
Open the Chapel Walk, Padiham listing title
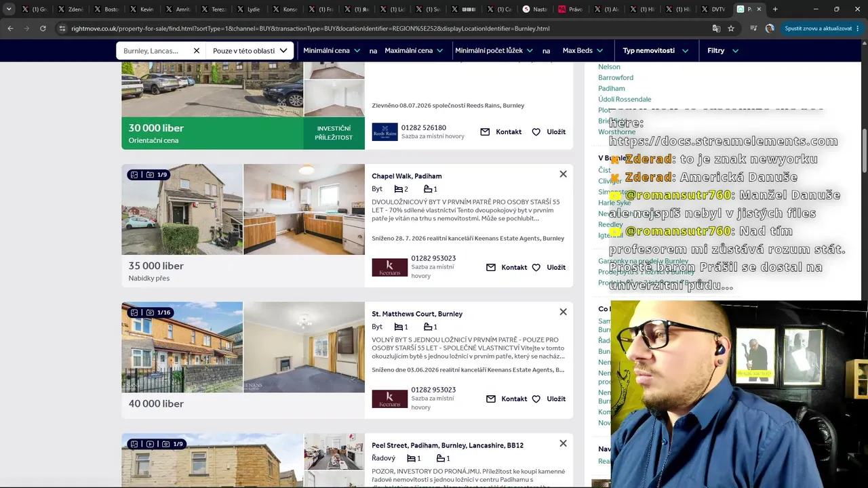pyautogui.click(x=407, y=176)
